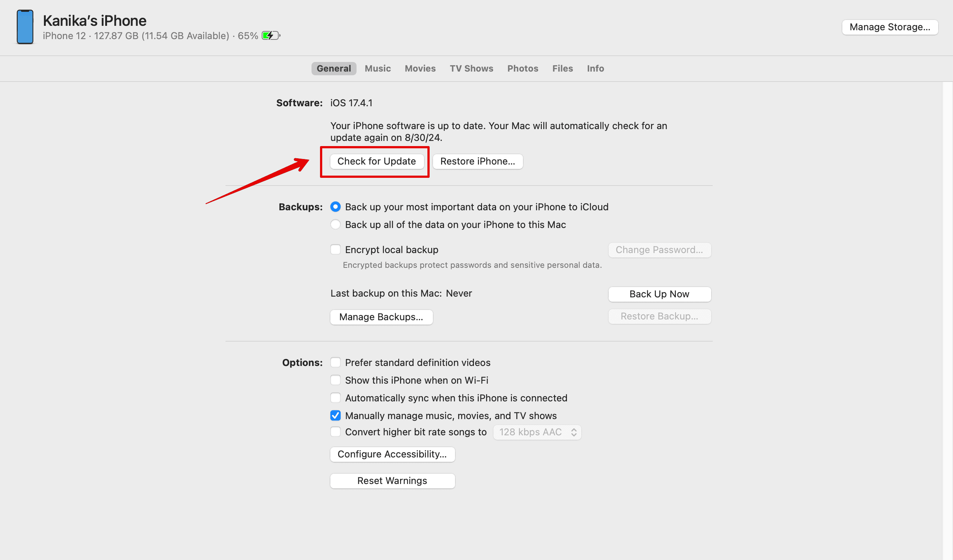
Task: Click the iPhone device icon
Action: pos(25,27)
